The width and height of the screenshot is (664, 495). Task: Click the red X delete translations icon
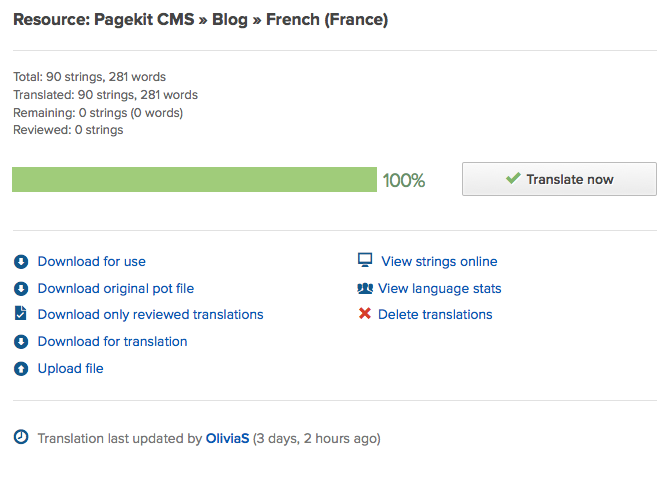pos(365,314)
